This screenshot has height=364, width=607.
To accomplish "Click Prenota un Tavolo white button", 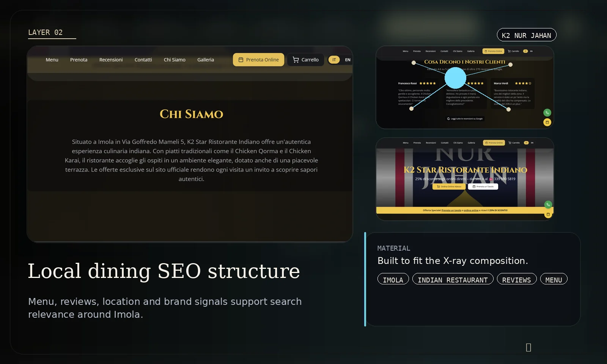I will click(483, 187).
